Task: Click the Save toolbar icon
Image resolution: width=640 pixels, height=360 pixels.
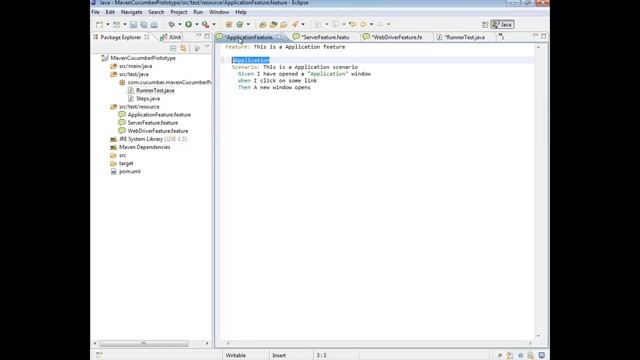Action: [x=133, y=24]
